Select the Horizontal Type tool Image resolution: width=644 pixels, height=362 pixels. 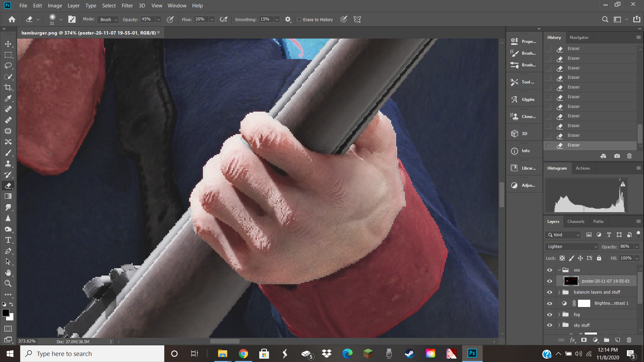point(8,240)
